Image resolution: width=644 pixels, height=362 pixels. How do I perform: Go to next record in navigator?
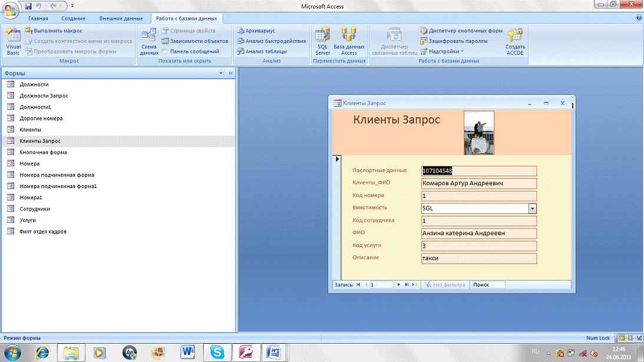(x=399, y=285)
